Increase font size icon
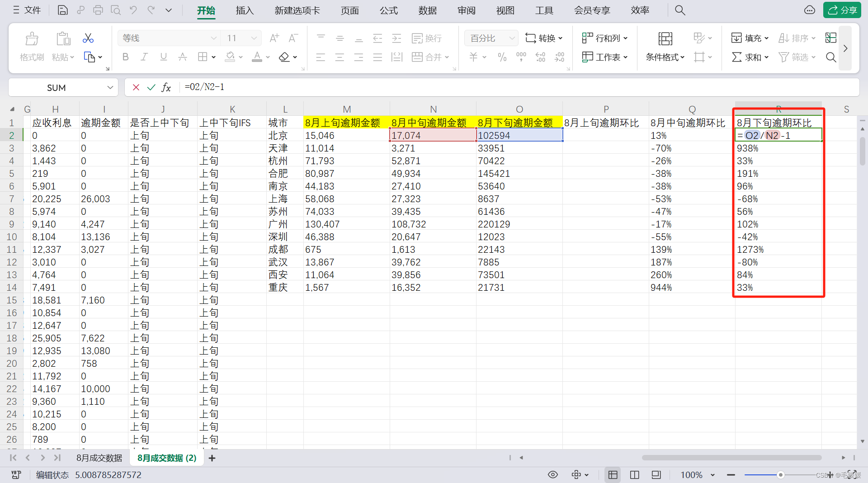The width and height of the screenshot is (868, 483). [274, 38]
